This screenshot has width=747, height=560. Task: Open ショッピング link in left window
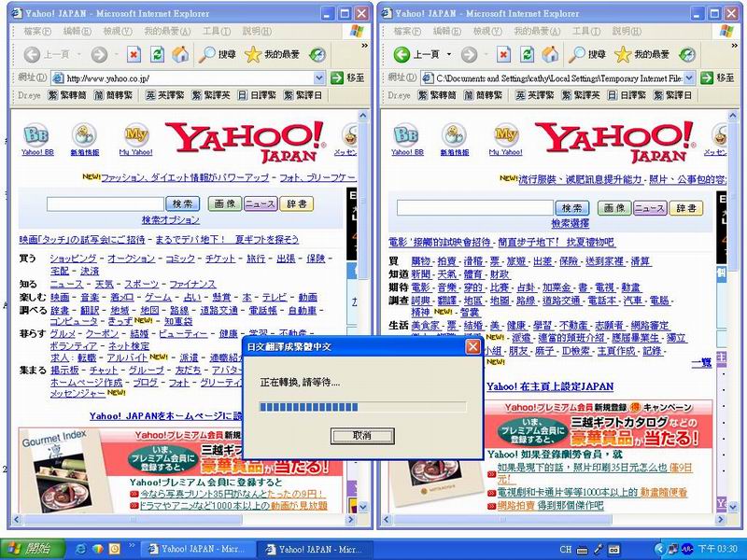point(74,259)
